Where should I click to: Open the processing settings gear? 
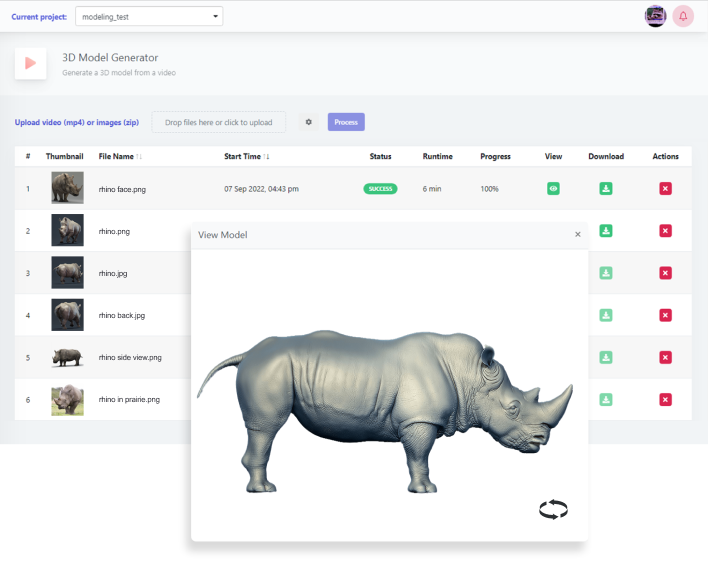tap(309, 122)
